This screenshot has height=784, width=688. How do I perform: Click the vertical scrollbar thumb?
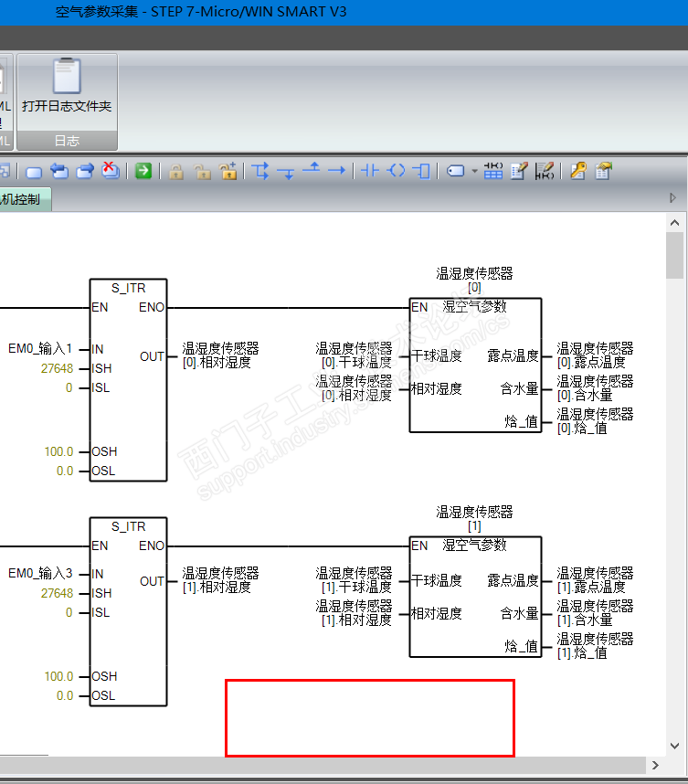click(674, 255)
